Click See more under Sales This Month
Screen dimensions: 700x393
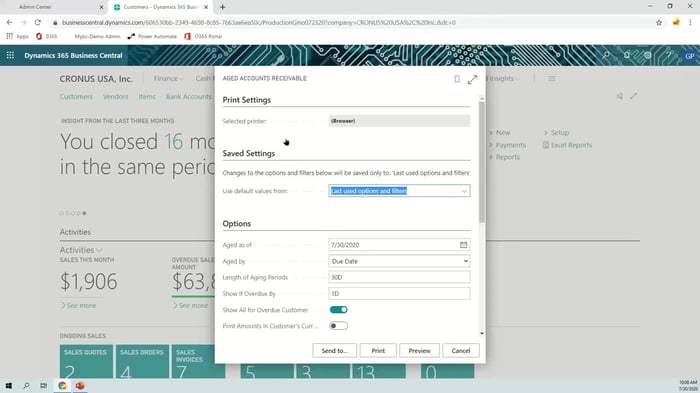click(x=78, y=305)
